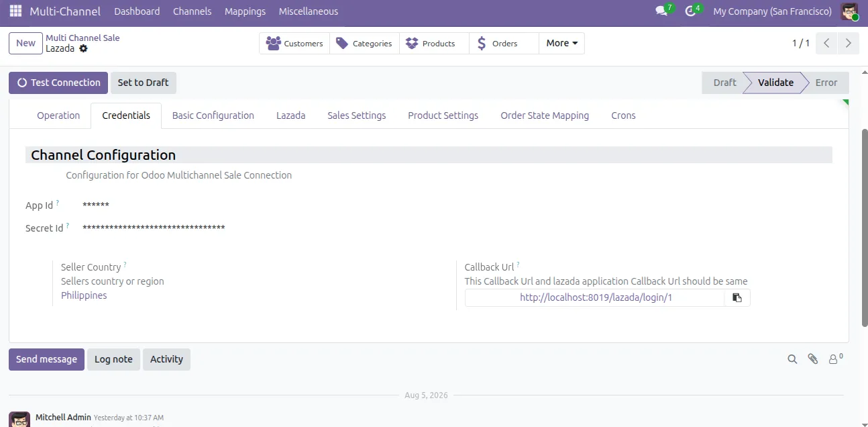Open Product Settings tab
The height and width of the screenshot is (427, 868).
tap(443, 115)
